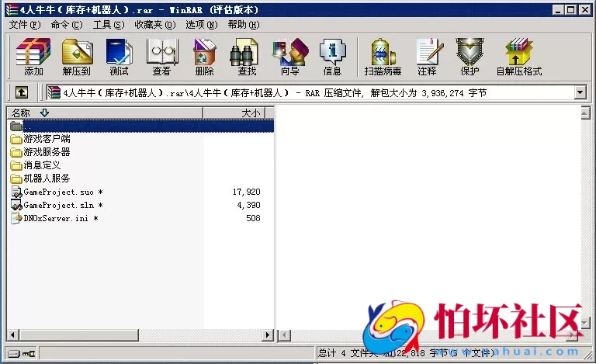Go up one level with the arrow button
596x364 pixels.
coord(22,92)
